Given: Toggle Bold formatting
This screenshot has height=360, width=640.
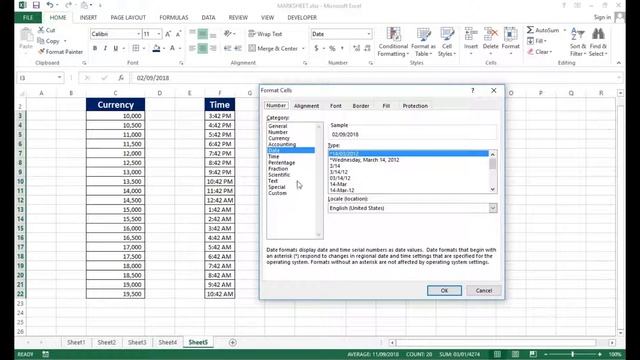Looking at the screenshot, I should click(x=95, y=48).
